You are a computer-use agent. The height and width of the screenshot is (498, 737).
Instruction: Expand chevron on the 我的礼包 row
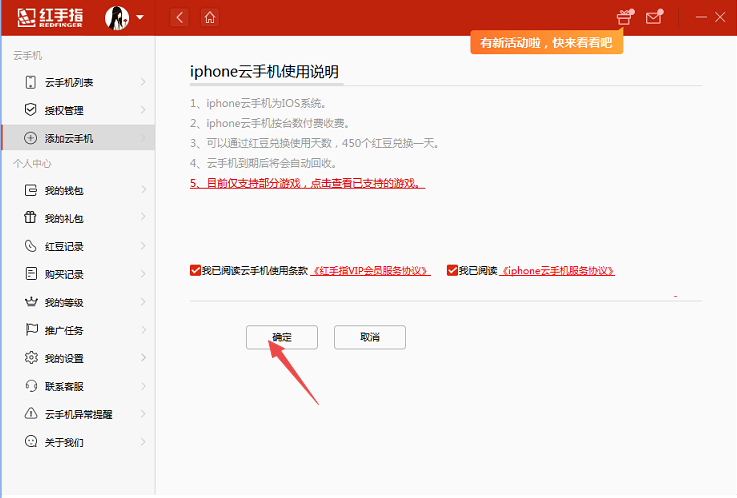click(143, 217)
